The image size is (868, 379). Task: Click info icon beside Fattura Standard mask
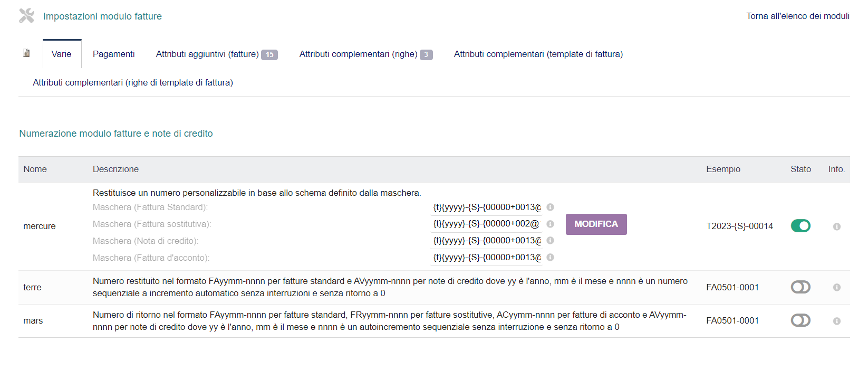click(x=550, y=207)
